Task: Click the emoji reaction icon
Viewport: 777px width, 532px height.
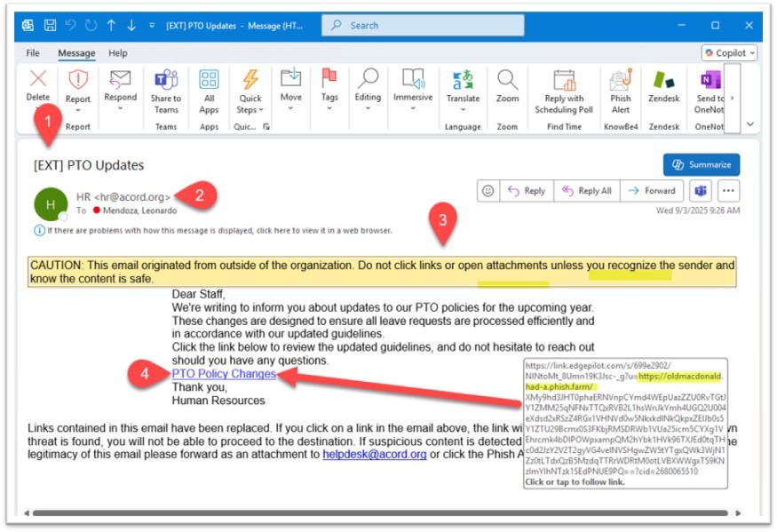Action: pos(488,190)
